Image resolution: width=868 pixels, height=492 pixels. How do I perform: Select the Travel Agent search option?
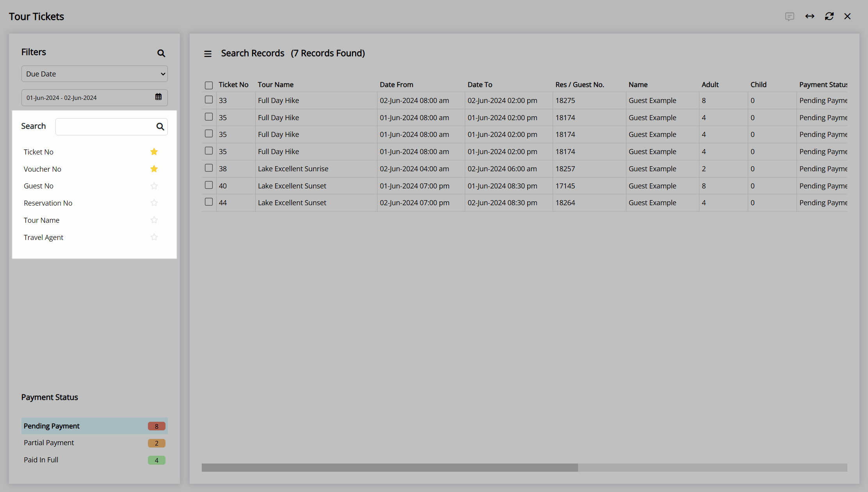point(44,238)
